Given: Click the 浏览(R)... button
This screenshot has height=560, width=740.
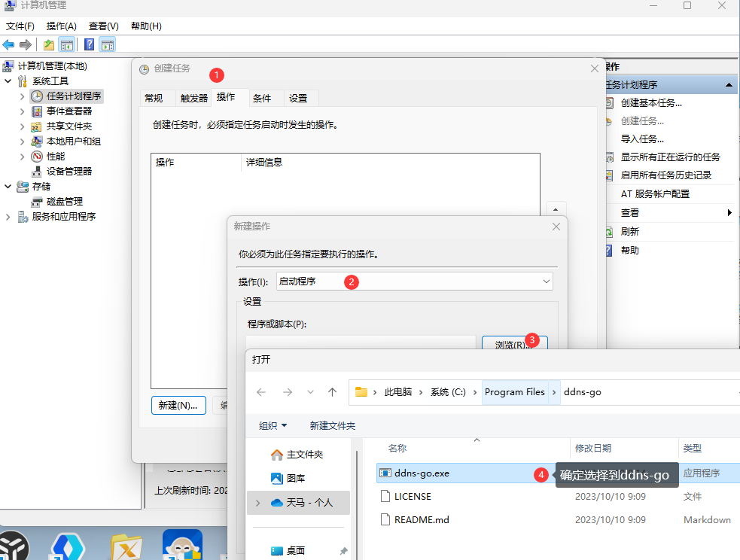Looking at the screenshot, I should [x=514, y=343].
